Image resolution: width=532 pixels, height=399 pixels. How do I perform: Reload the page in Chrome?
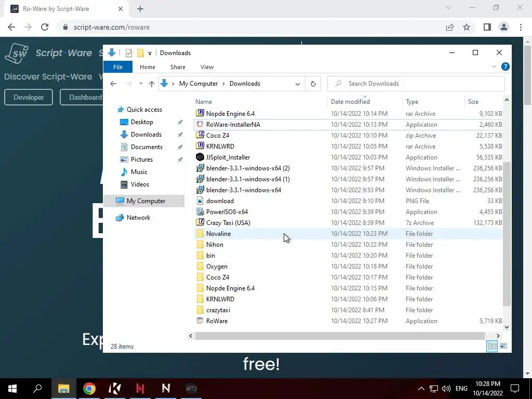coord(45,27)
